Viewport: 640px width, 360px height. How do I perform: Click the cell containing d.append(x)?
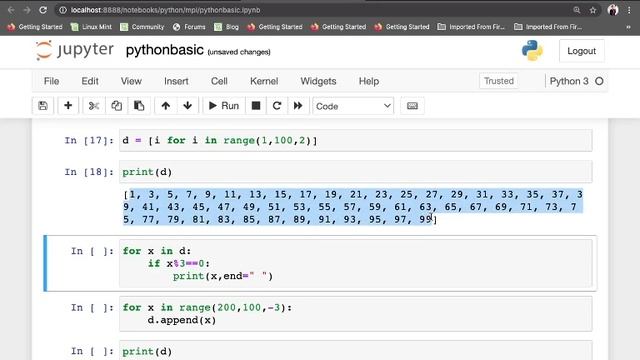[356, 313]
